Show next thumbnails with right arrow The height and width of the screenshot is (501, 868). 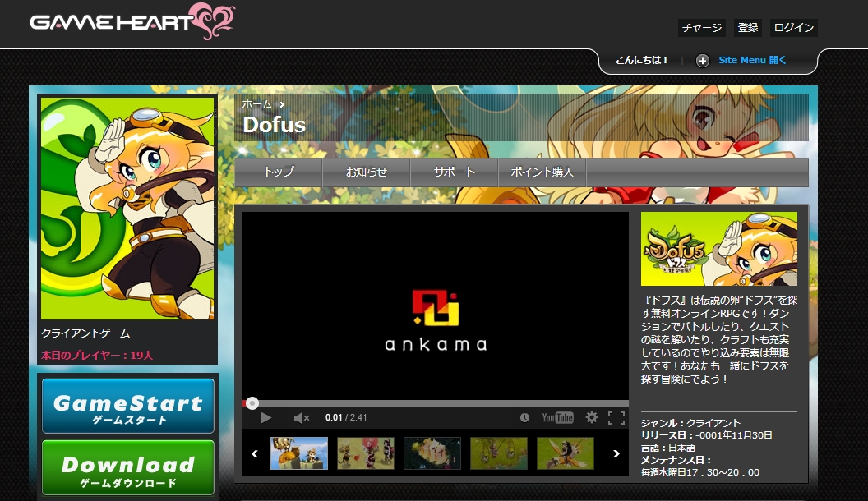click(x=616, y=453)
